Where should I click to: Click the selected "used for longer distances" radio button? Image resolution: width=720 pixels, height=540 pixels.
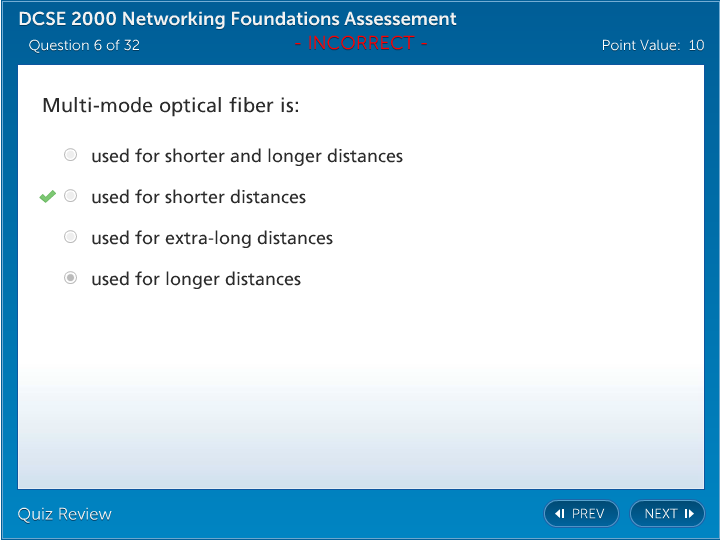(x=70, y=278)
